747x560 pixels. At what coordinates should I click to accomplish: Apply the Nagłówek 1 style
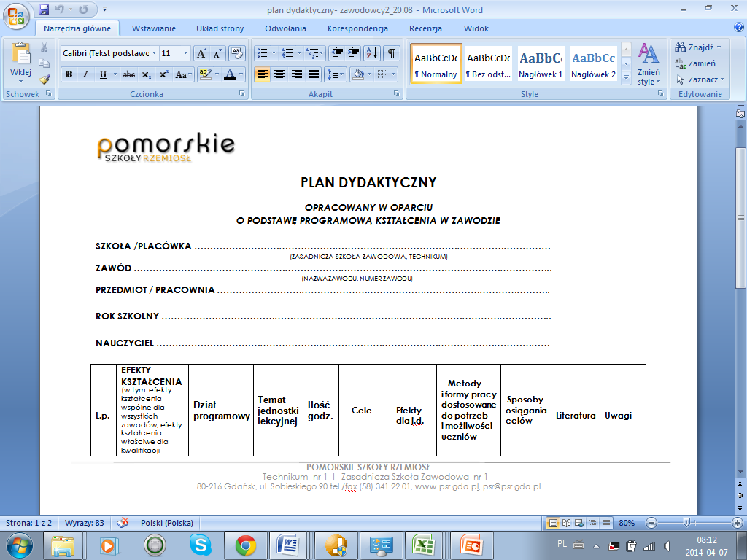coord(541,64)
